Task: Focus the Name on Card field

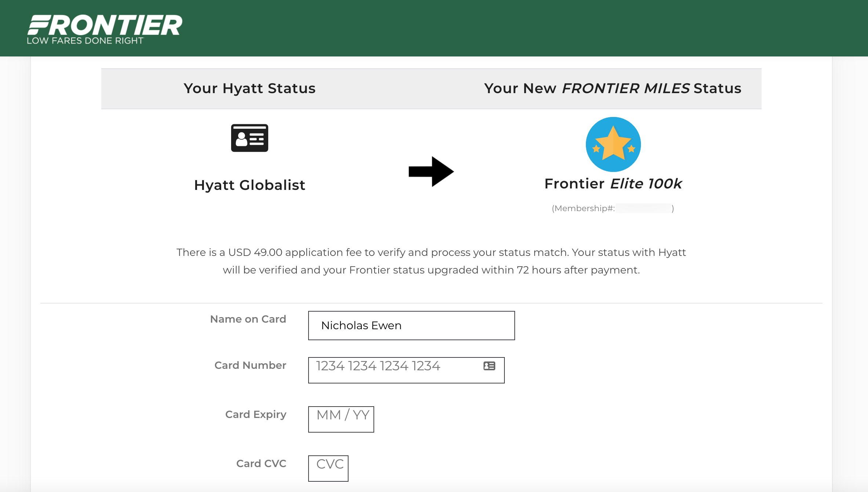Action: coord(411,326)
